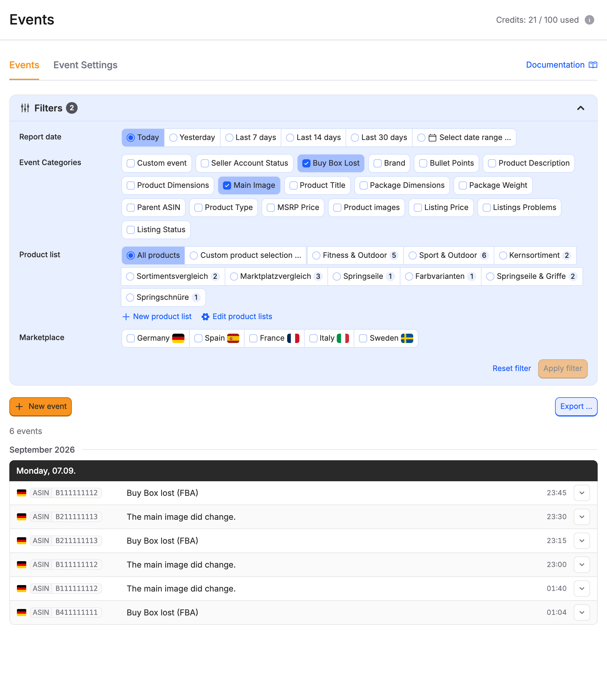Click the Spain flag in Marketplace filter

[233, 338]
